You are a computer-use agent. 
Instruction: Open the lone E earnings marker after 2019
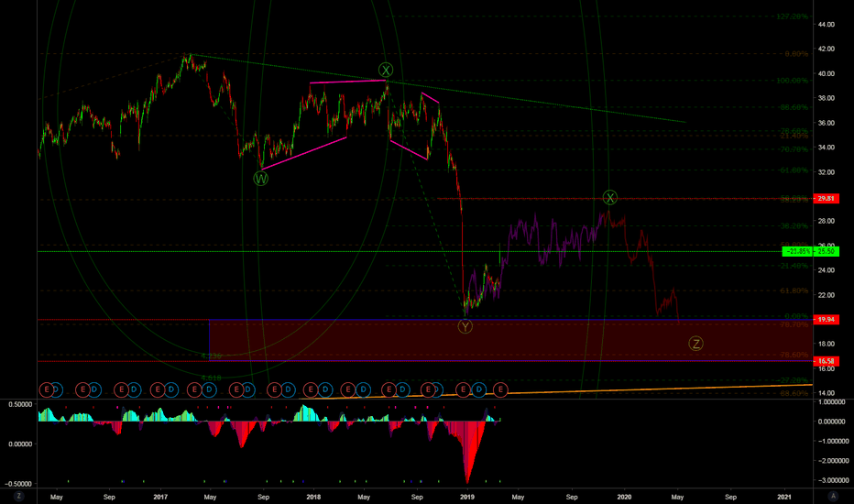coord(500,389)
